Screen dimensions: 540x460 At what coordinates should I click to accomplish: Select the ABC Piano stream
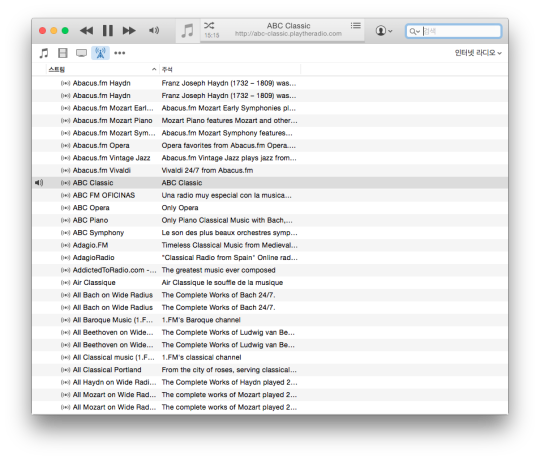(270, 220)
